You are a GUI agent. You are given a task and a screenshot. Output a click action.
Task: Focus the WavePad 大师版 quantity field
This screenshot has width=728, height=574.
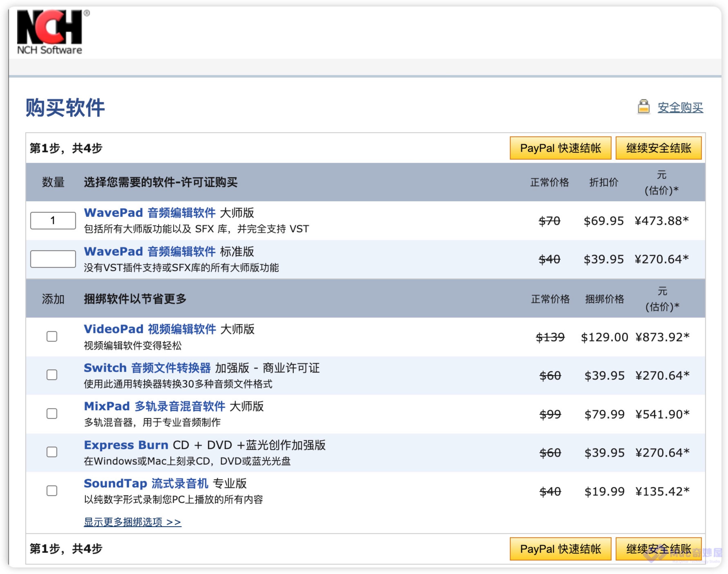coord(53,221)
